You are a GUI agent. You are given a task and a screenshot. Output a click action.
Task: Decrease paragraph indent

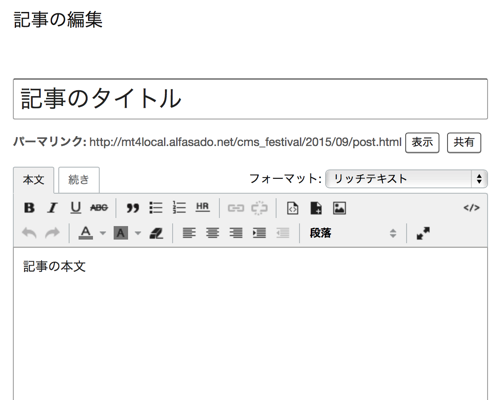point(283,233)
